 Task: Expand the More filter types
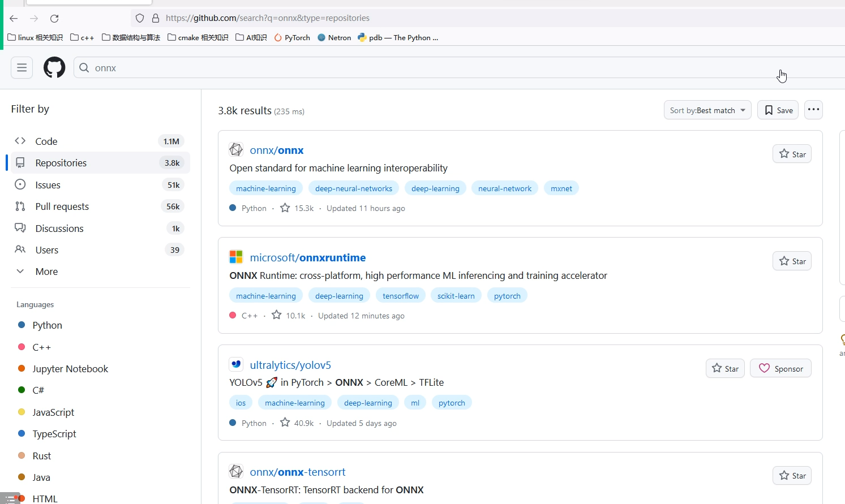[x=46, y=272]
